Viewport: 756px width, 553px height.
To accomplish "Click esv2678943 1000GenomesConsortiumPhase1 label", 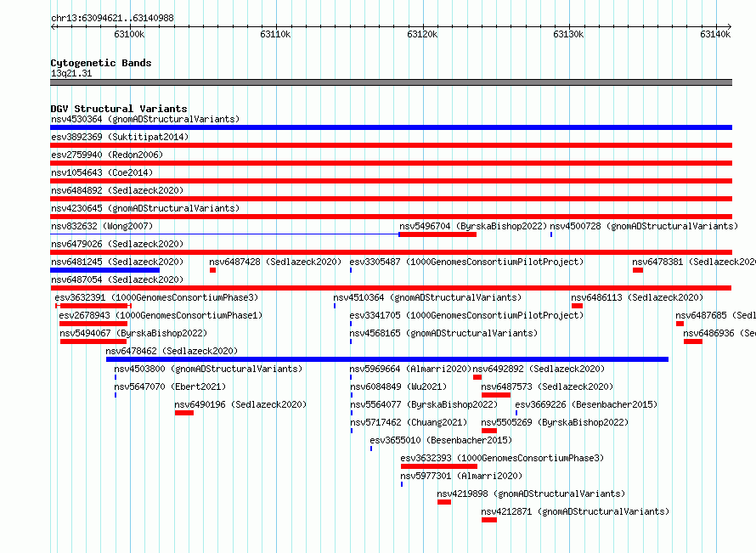I will click(161, 315).
